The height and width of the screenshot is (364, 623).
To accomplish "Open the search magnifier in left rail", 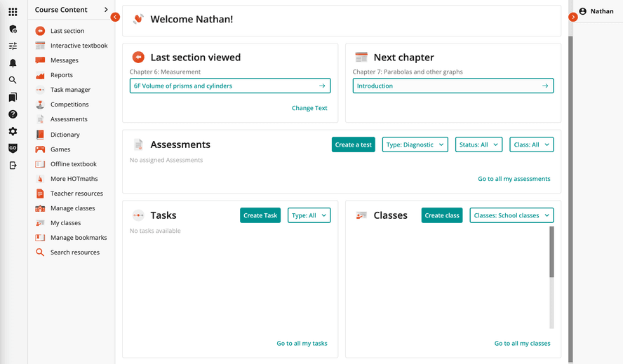I will pyautogui.click(x=13, y=80).
